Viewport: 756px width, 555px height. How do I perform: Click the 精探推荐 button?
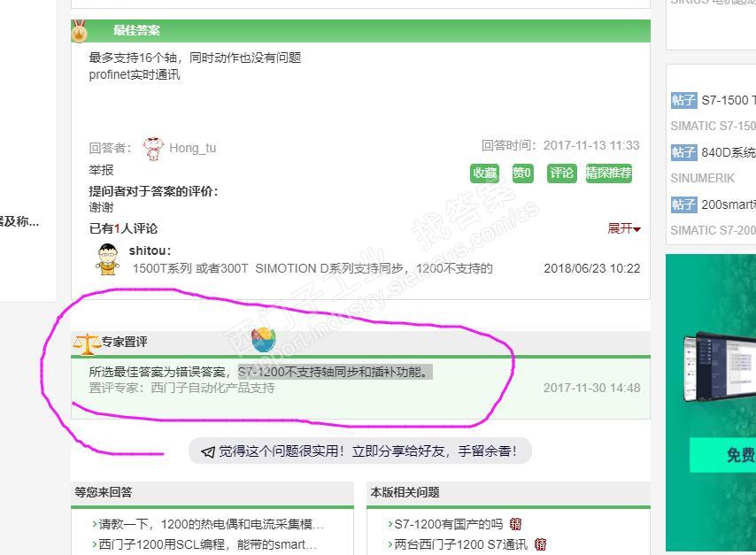608,173
